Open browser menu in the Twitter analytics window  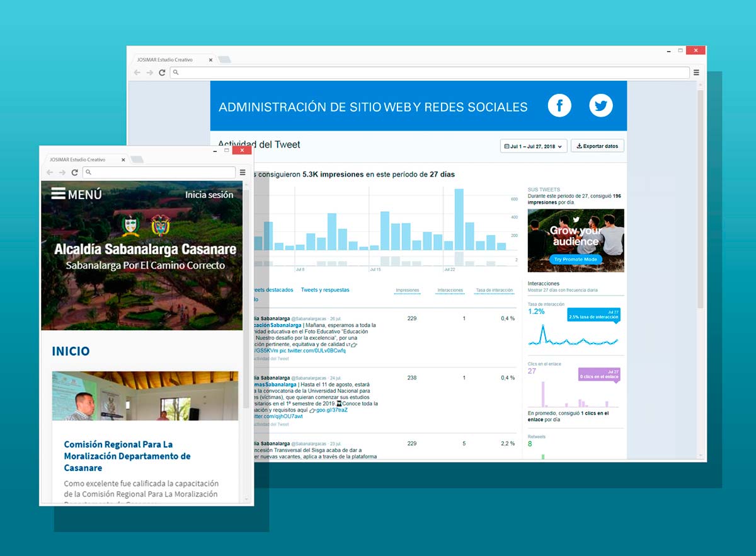[696, 72]
